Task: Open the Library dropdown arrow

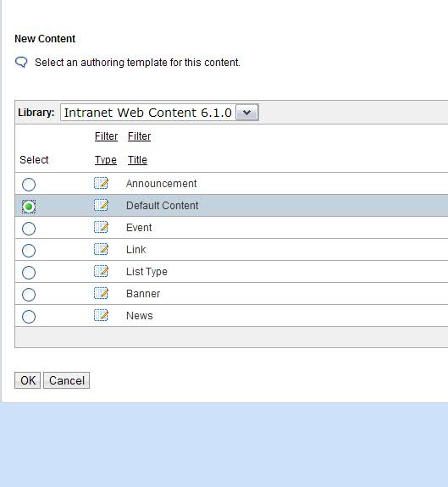Action: [x=246, y=113]
